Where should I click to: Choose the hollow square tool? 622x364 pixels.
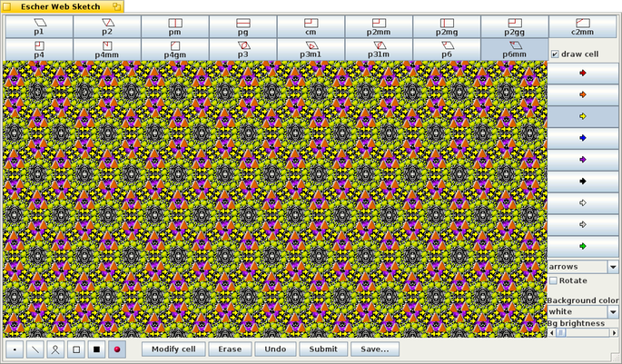coord(76,349)
